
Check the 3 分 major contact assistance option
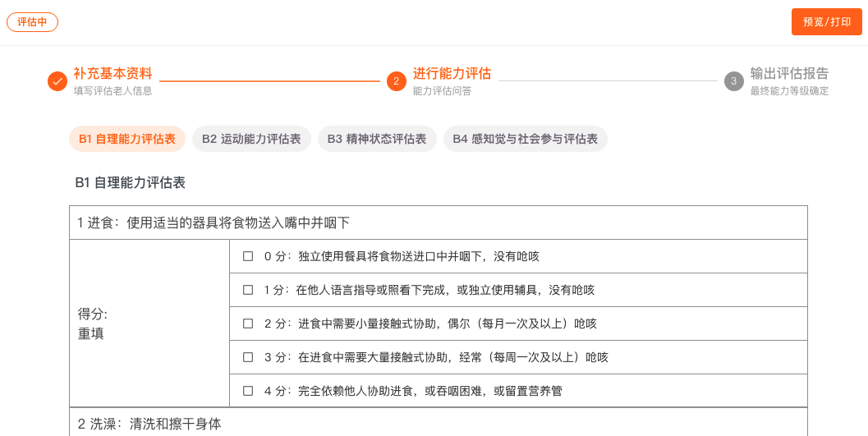(x=248, y=357)
